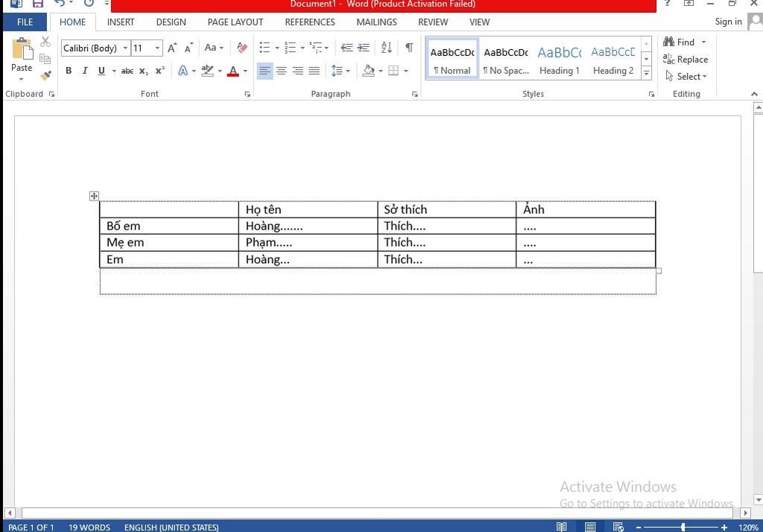The width and height of the screenshot is (763, 532).
Task: Open text effects A icon
Action: (183, 71)
